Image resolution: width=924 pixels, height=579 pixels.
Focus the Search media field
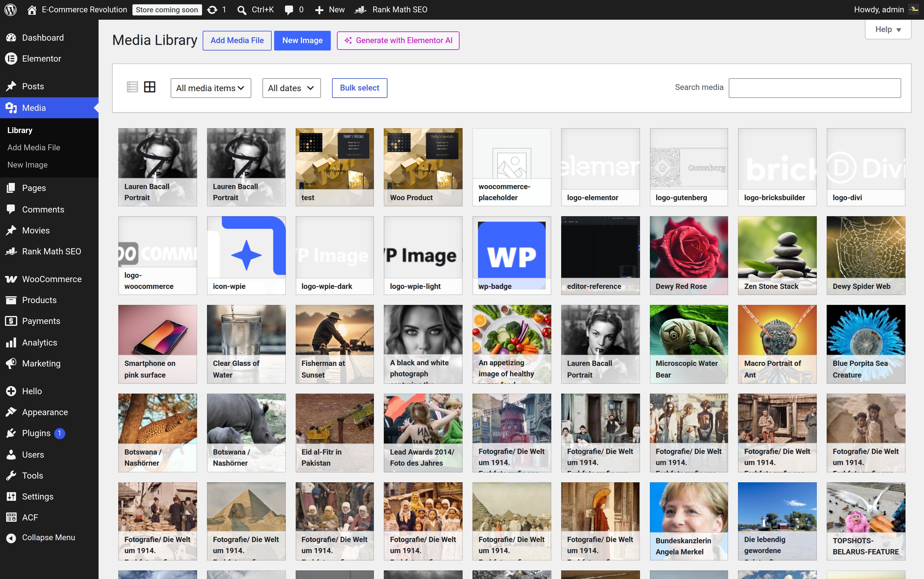point(815,88)
